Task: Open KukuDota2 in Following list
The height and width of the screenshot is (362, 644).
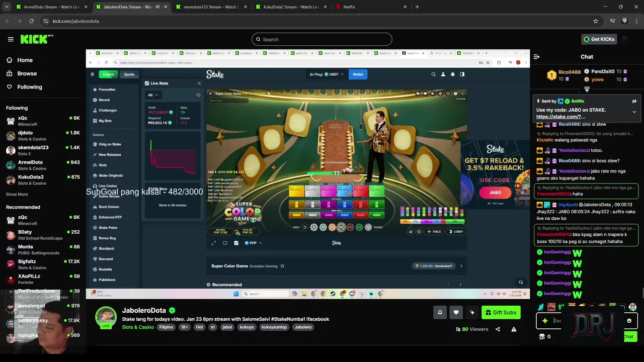Action: pyautogui.click(x=43, y=180)
